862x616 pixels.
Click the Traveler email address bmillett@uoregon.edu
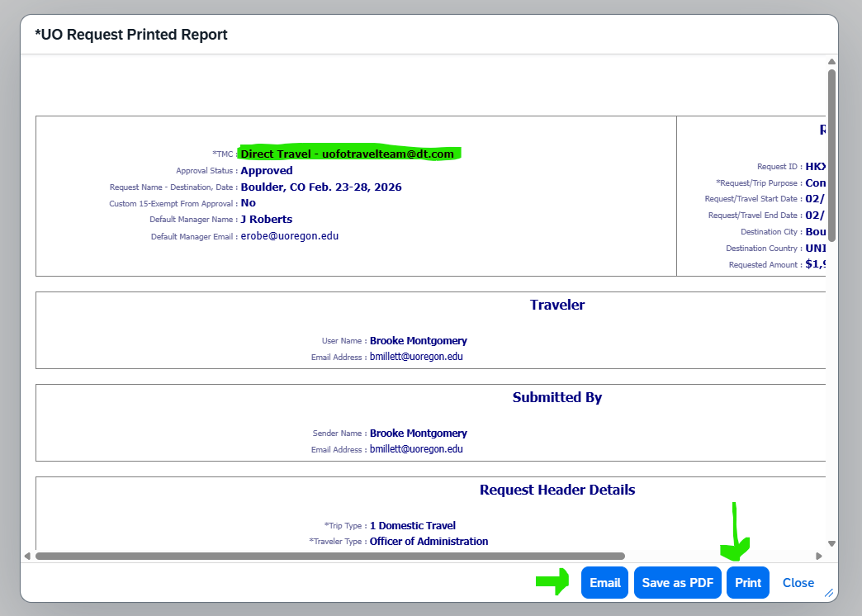416,357
